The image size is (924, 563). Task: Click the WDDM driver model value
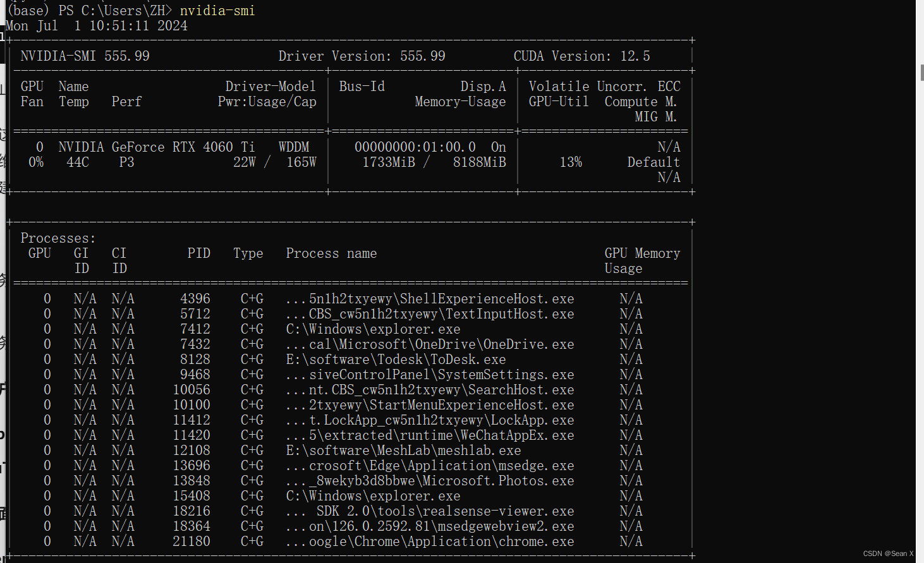click(294, 147)
